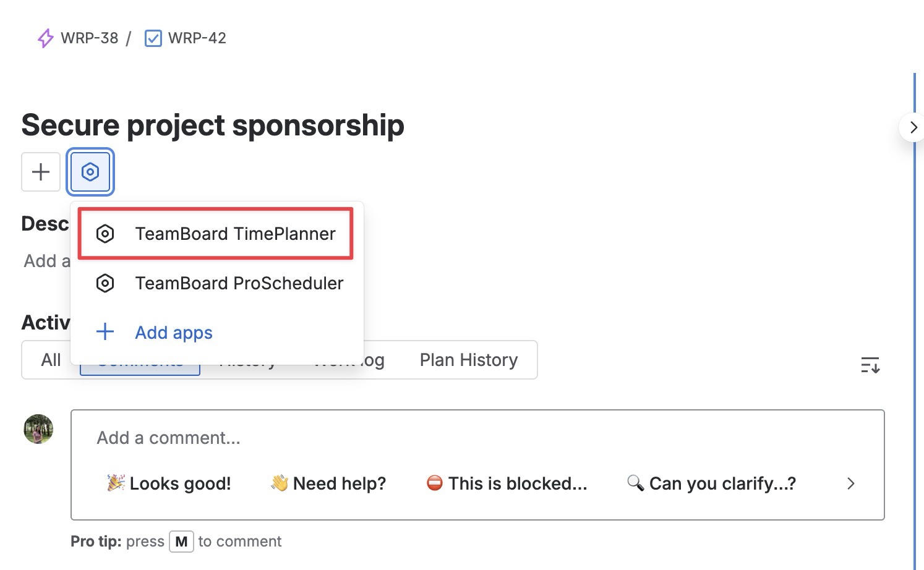Select TeamBoard ProScheduler from the menu
924x570 pixels.
239,283
